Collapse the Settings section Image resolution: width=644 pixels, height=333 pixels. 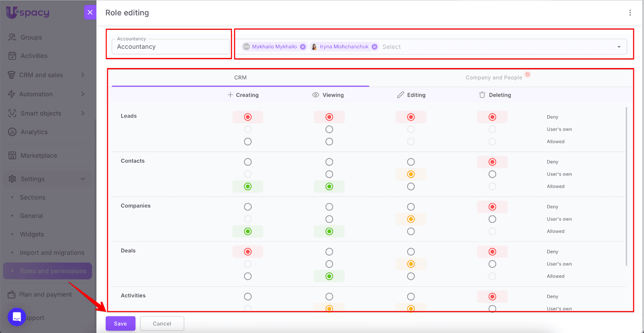tap(83, 179)
